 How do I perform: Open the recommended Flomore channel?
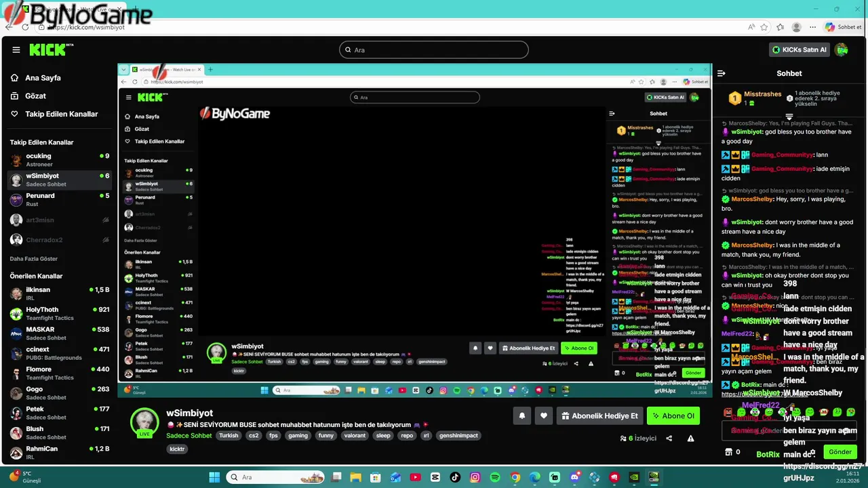point(59,373)
